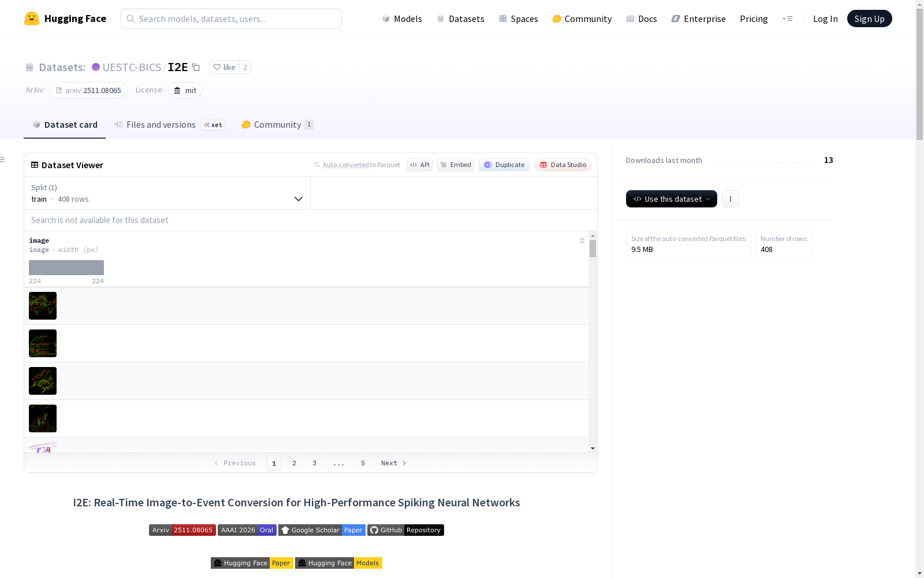Image resolution: width=924 pixels, height=578 pixels.
Task: Open Google Scholar Paper badge
Action: pyautogui.click(x=322, y=530)
